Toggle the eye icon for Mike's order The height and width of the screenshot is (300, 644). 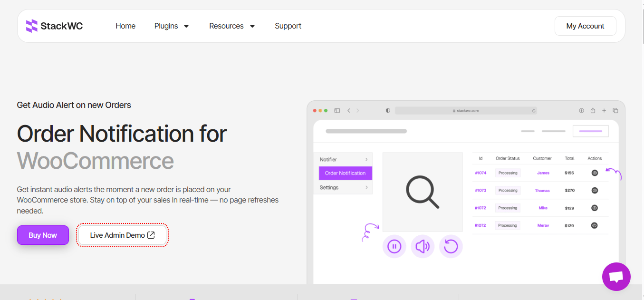594,208
